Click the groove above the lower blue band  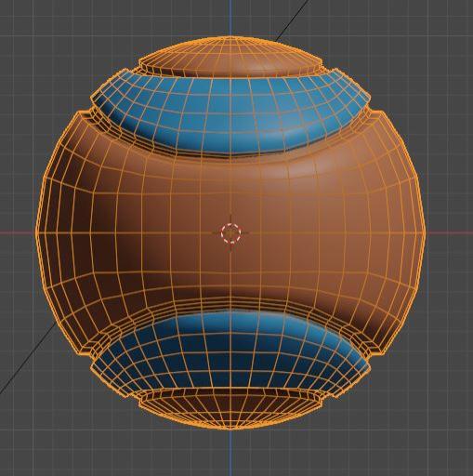point(230,307)
